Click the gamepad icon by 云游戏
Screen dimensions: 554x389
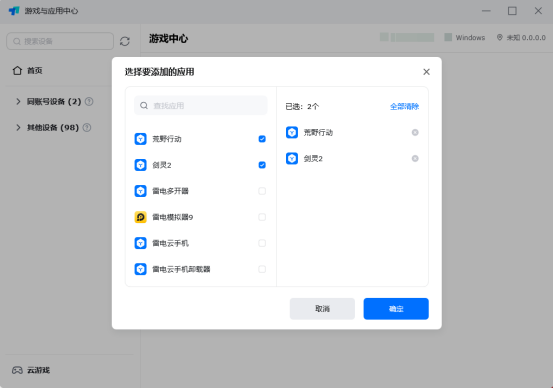tap(17, 370)
